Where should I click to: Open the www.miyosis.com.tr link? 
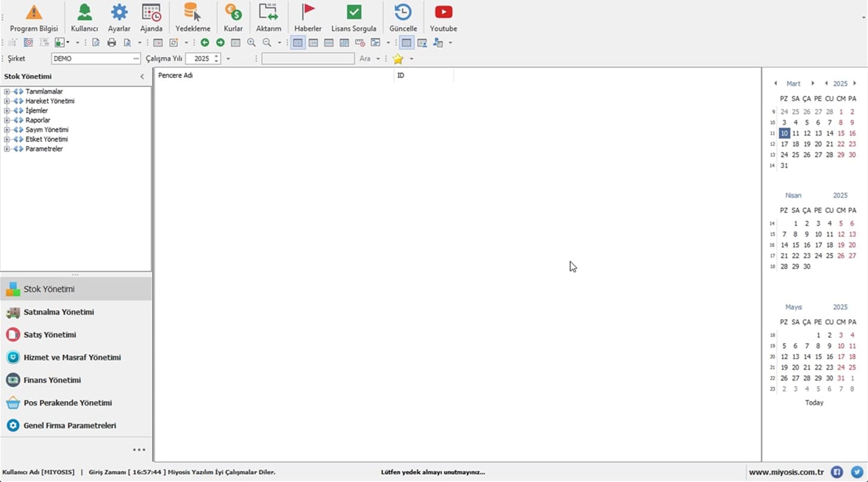coord(786,472)
